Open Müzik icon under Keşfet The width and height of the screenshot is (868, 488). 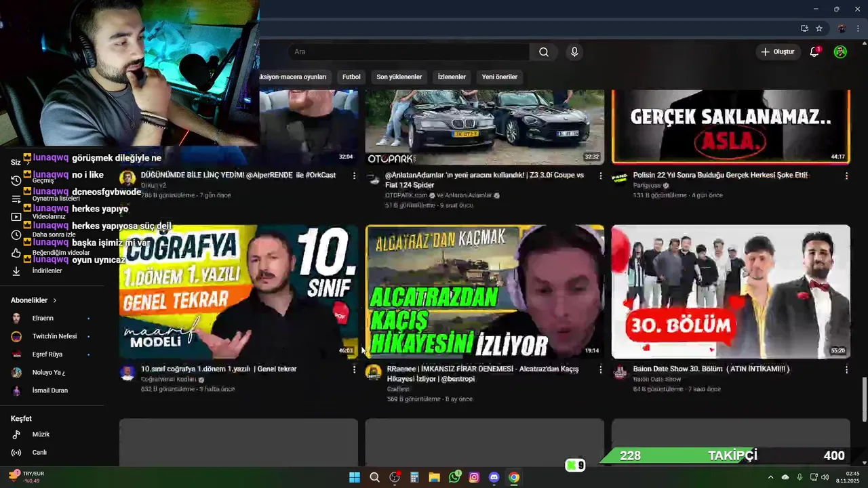(16, 434)
